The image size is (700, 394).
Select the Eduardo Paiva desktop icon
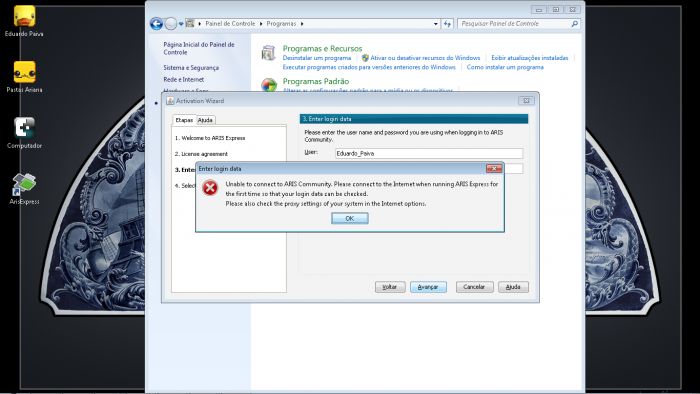coord(24,21)
